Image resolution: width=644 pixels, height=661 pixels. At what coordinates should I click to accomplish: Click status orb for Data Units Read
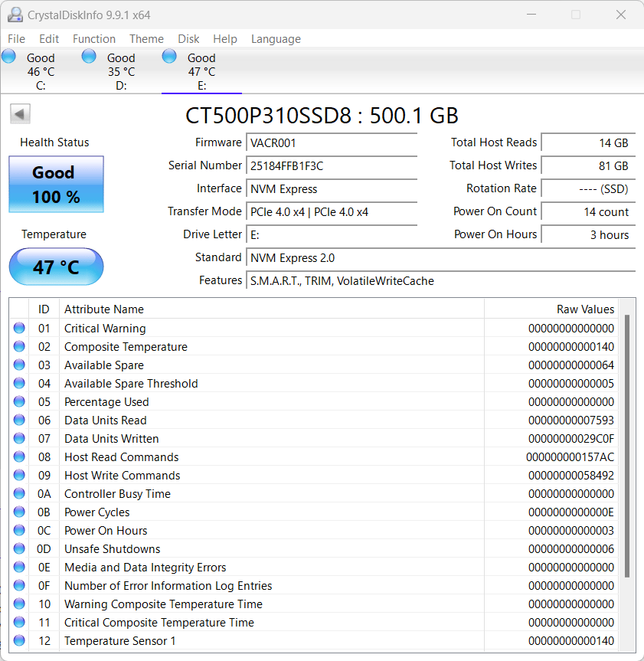19,420
